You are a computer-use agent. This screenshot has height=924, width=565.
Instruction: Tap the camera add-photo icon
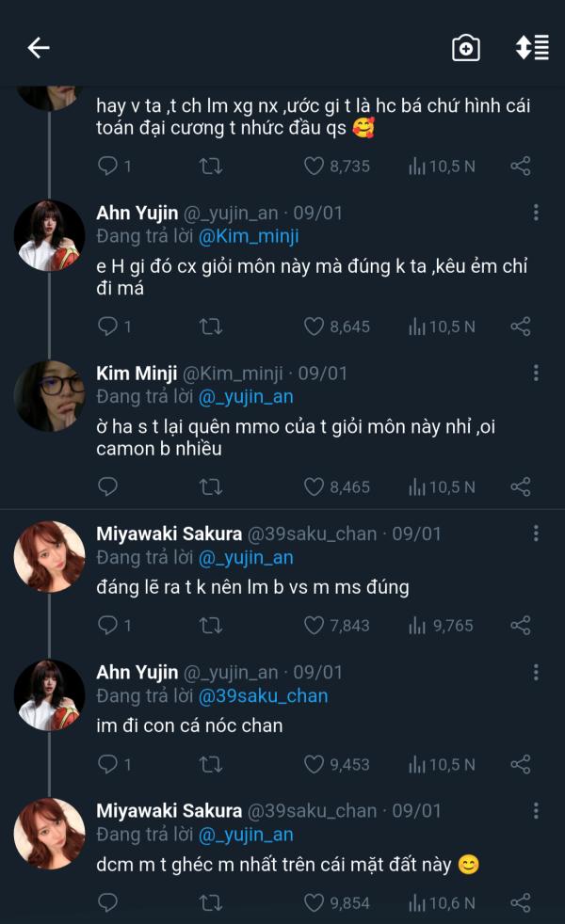coord(465,48)
